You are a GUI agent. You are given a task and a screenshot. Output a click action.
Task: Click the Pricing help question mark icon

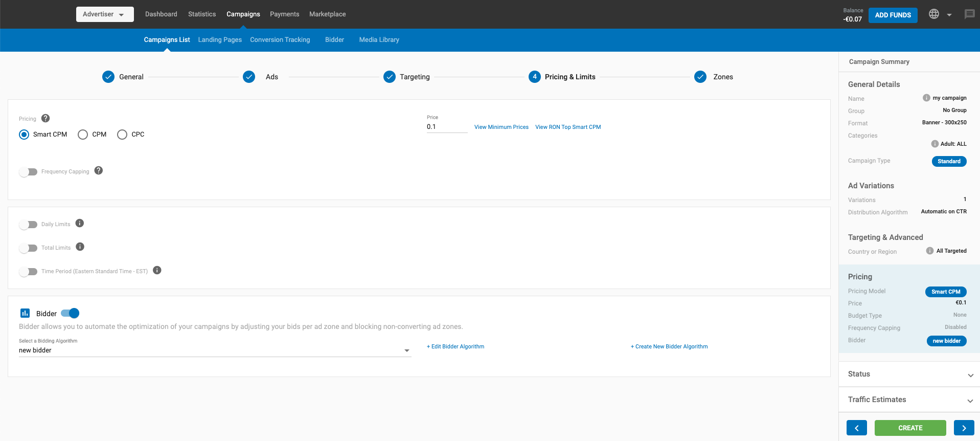(x=45, y=118)
